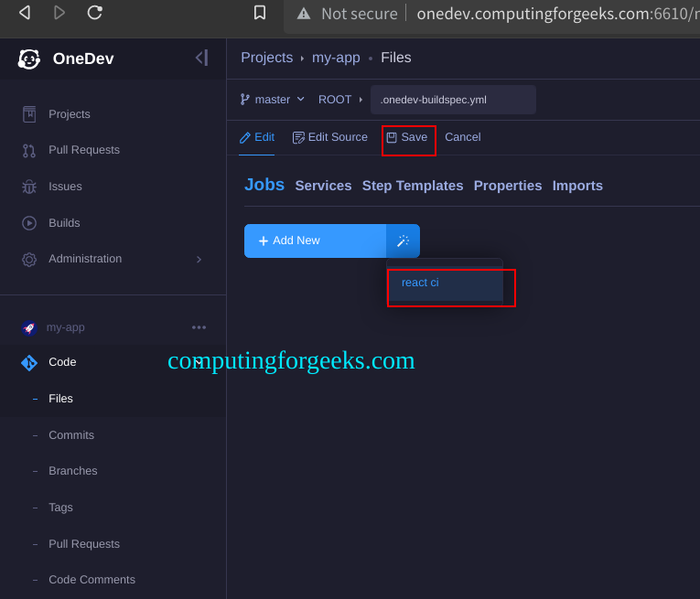The width and height of the screenshot is (700, 599).
Task: Open the master branch dropdown
Action: (x=273, y=99)
